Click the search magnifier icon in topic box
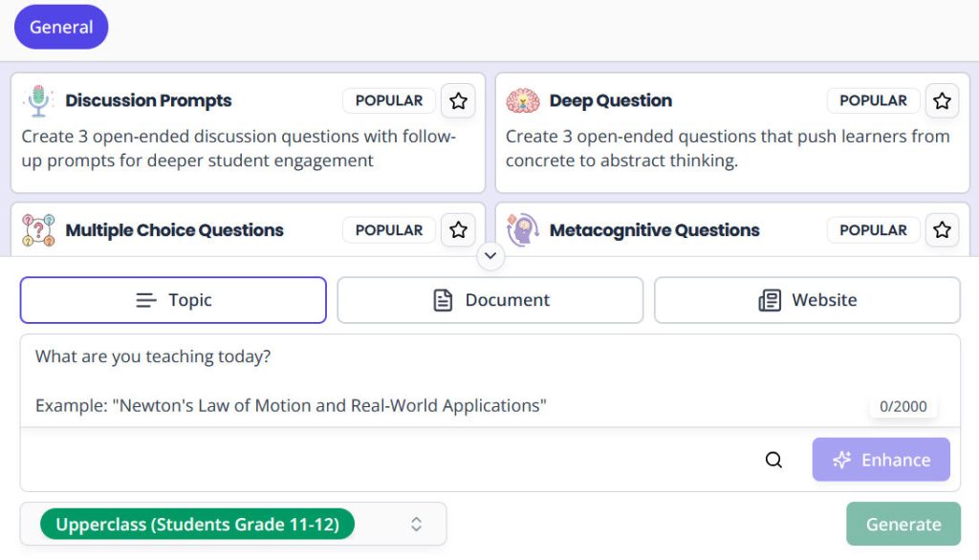979x560 pixels. pos(772,460)
